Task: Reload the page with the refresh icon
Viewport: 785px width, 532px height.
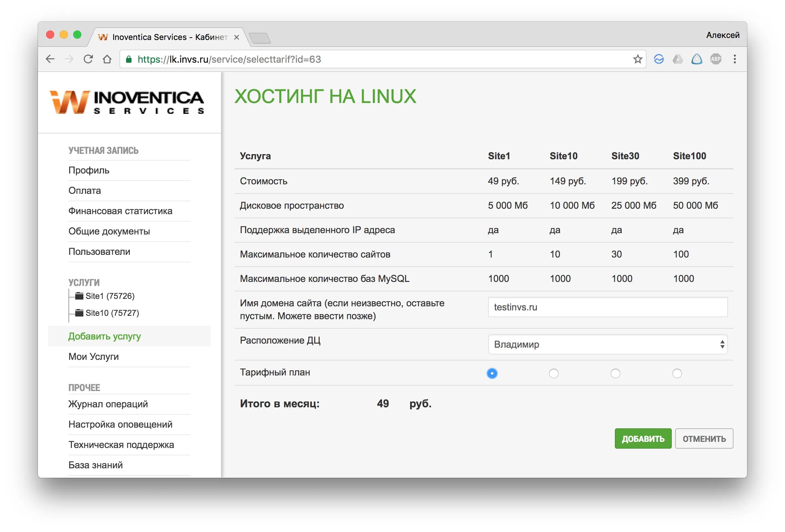Action: tap(88, 59)
